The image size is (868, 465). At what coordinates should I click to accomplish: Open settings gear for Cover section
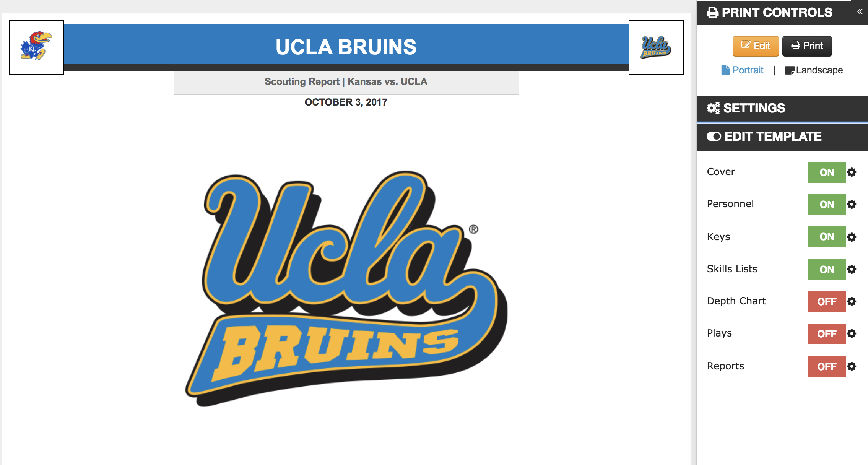852,172
